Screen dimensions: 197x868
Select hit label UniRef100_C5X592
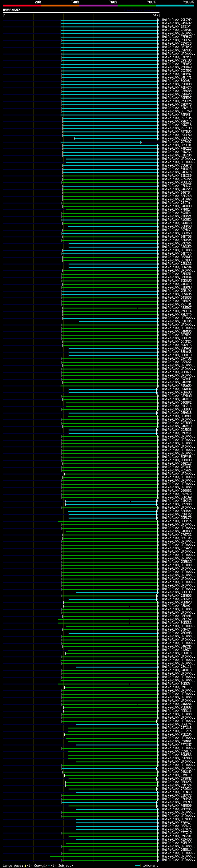point(177,71)
